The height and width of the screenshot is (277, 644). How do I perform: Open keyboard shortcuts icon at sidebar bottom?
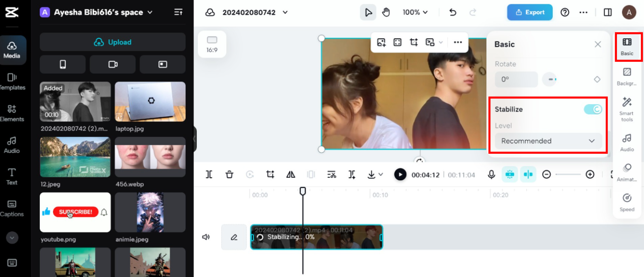(12, 263)
